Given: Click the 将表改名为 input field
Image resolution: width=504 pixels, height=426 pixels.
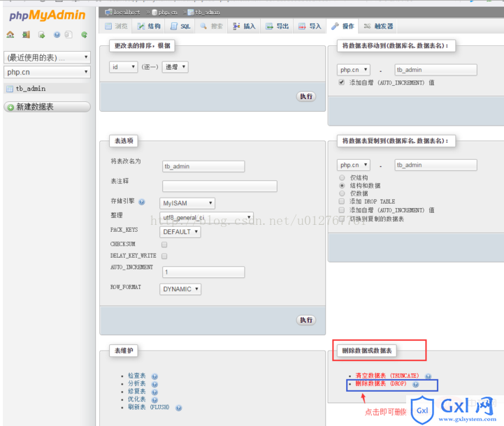Looking at the screenshot, I should (x=203, y=166).
